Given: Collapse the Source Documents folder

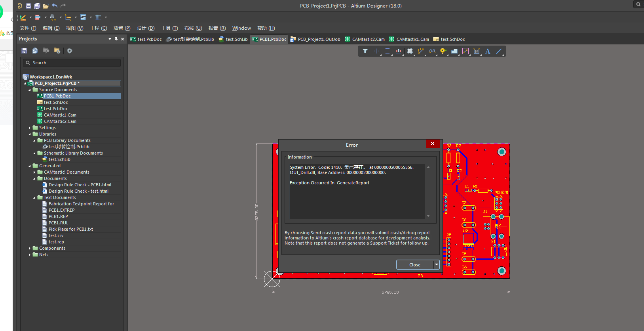Looking at the screenshot, I should coord(30,90).
